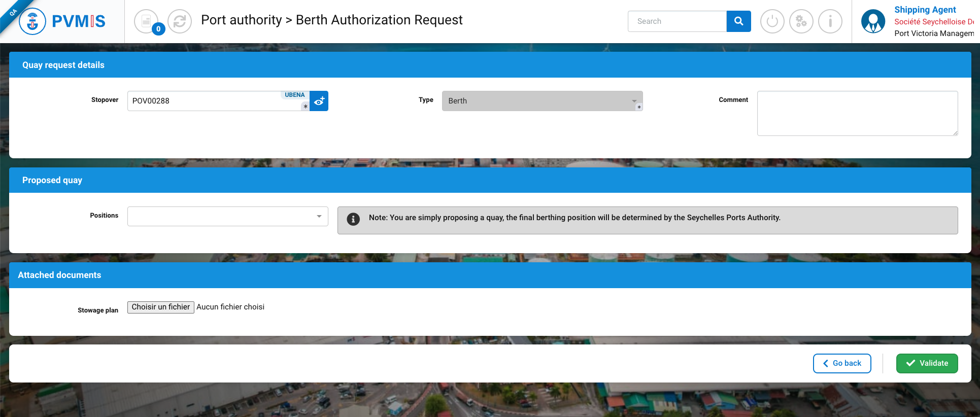Viewport: 980px width, 417px height.
Task: Click the Shipping Agent profile name
Action: click(925, 10)
